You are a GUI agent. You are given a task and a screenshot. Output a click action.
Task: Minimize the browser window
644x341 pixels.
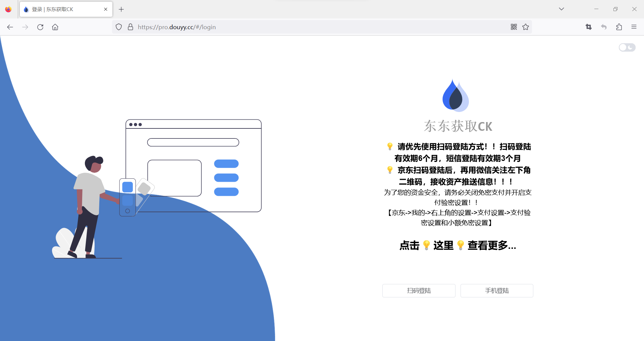pyautogui.click(x=596, y=9)
